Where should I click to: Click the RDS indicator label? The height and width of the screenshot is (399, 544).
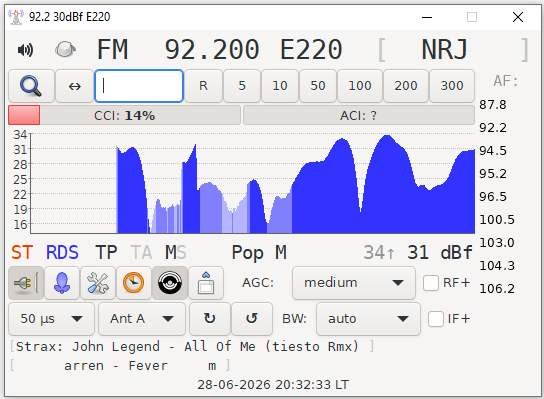pos(62,253)
